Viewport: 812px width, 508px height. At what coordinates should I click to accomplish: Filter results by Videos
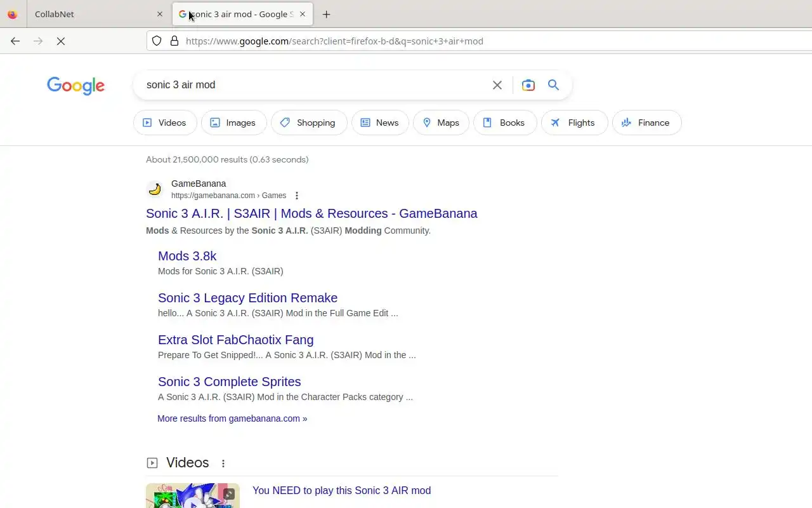pos(164,123)
